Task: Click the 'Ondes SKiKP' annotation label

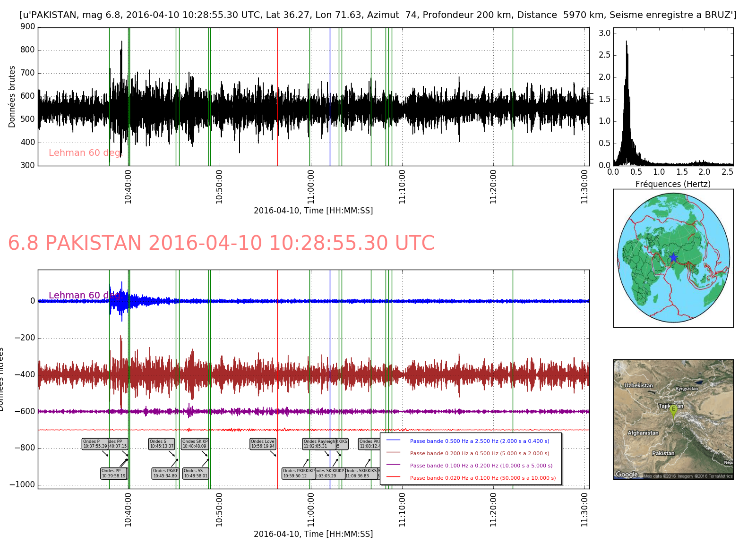Action: [195, 444]
